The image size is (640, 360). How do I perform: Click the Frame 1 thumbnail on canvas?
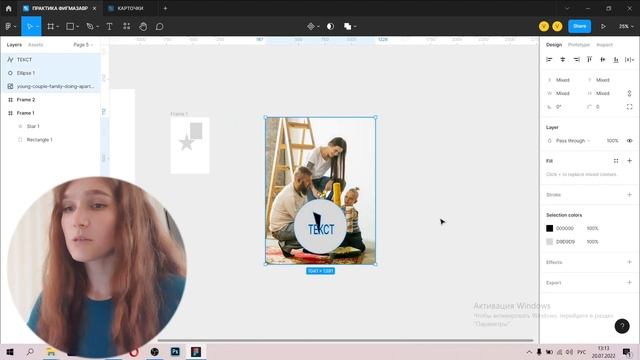point(190,145)
